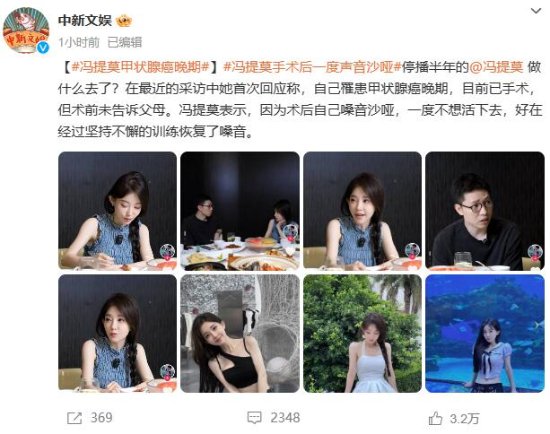550x434 pixels.
Task: Open aquarium background photo
Action: (x=485, y=333)
